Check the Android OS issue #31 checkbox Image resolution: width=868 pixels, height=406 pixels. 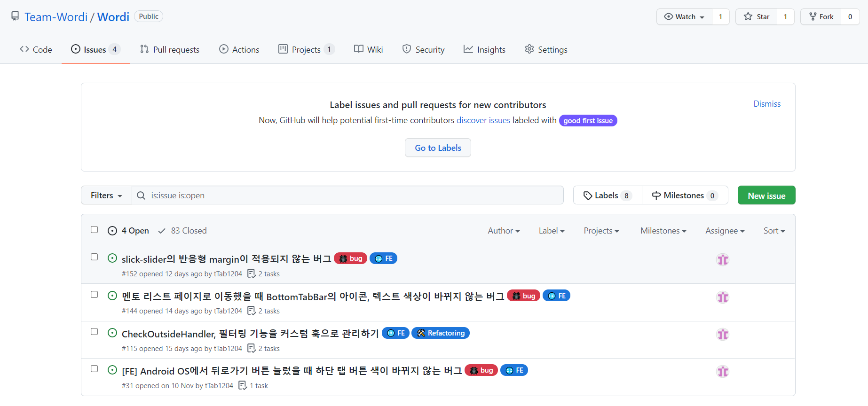tap(95, 369)
